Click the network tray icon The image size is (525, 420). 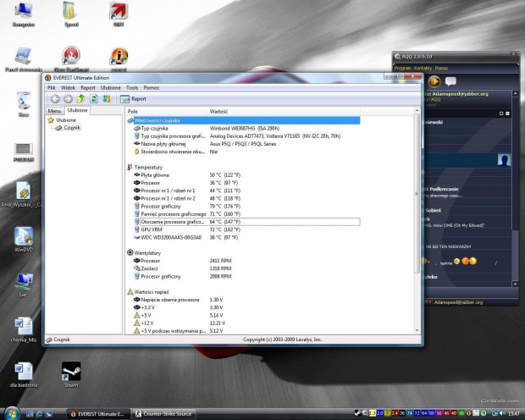click(495, 413)
